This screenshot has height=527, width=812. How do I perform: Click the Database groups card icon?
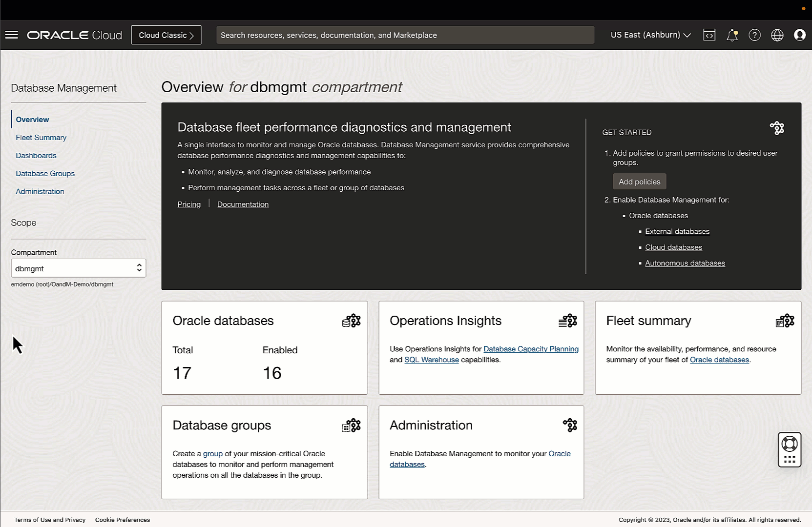(x=351, y=425)
